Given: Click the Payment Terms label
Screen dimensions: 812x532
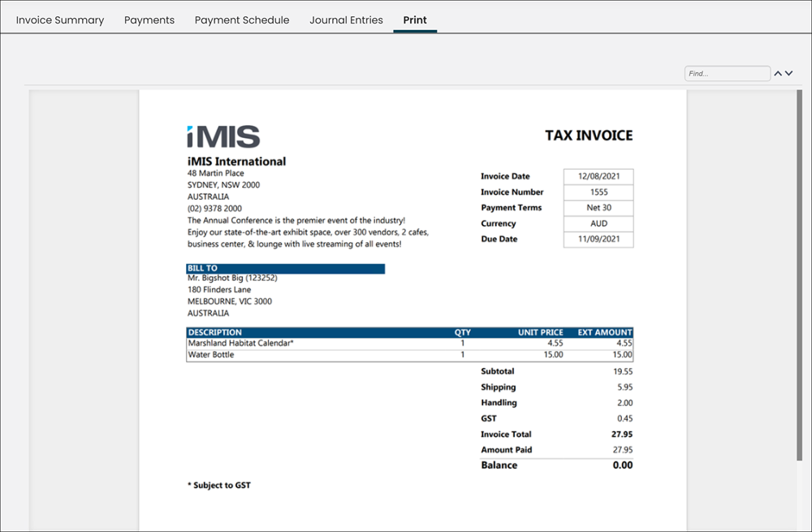Looking at the screenshot, I should point(511,208).
